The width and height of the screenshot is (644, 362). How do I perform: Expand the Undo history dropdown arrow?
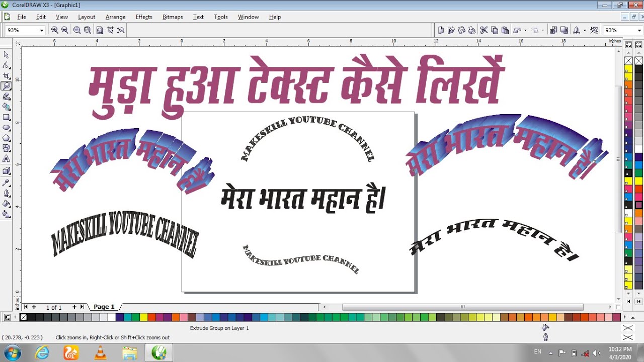[x=525, y=30]
